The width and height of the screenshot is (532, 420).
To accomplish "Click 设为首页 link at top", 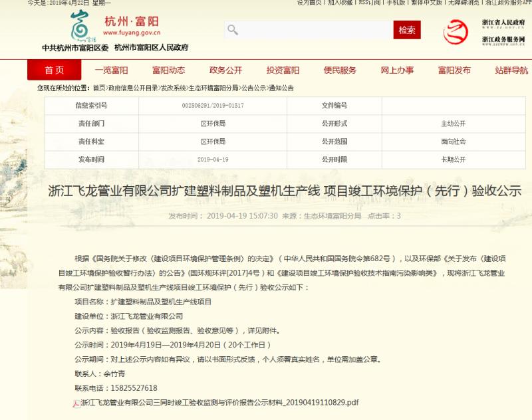I will pos(309,3).
